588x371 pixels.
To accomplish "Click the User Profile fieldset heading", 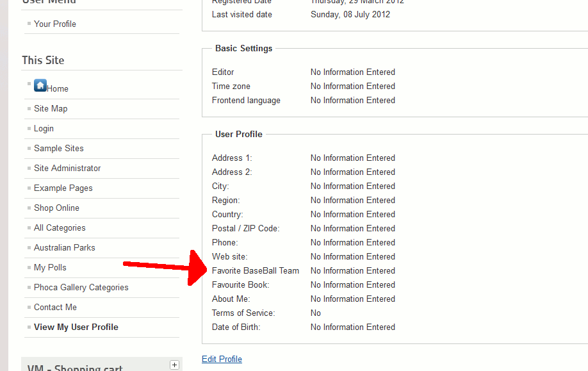I will click(238, 135).
